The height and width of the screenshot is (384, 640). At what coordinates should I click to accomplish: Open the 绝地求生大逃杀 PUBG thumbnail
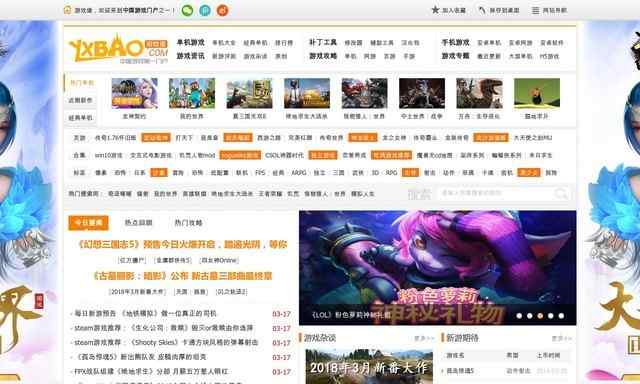click(x=307, y=93)
